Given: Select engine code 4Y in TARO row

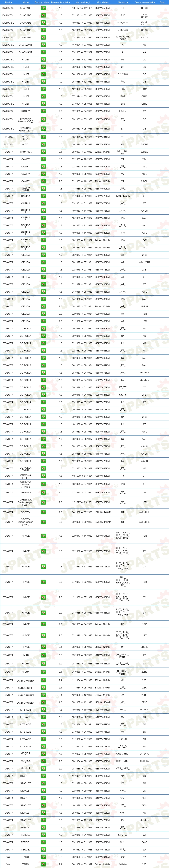Looking at the screenshot, I should [145, 857].
